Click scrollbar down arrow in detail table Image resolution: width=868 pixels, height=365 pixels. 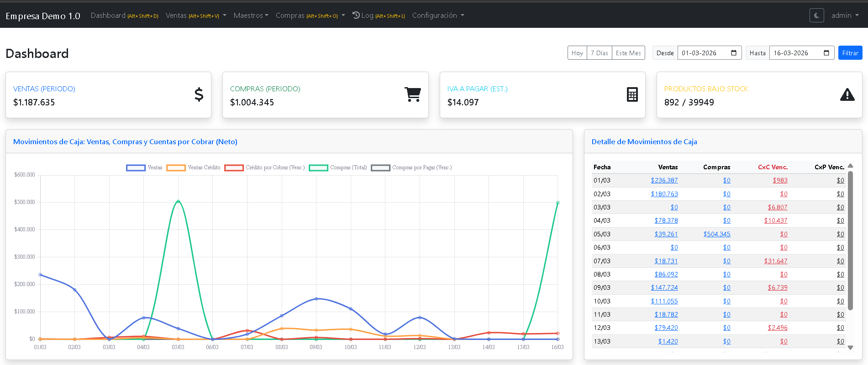[x=850, y=348]
